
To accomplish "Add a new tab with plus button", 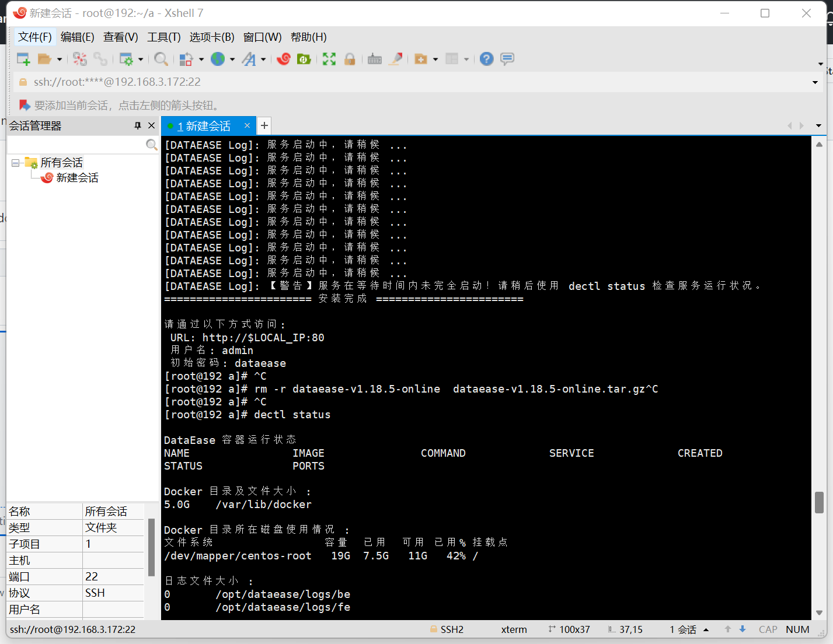I will click(264, 125).
